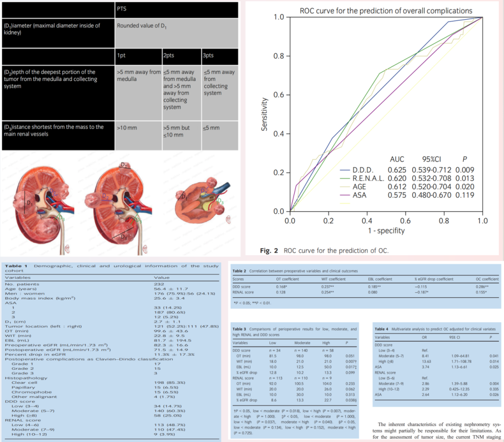Select the 'n = 34' cell
The width and height of the screenshot is (504, 442).
tap(274, 351)
